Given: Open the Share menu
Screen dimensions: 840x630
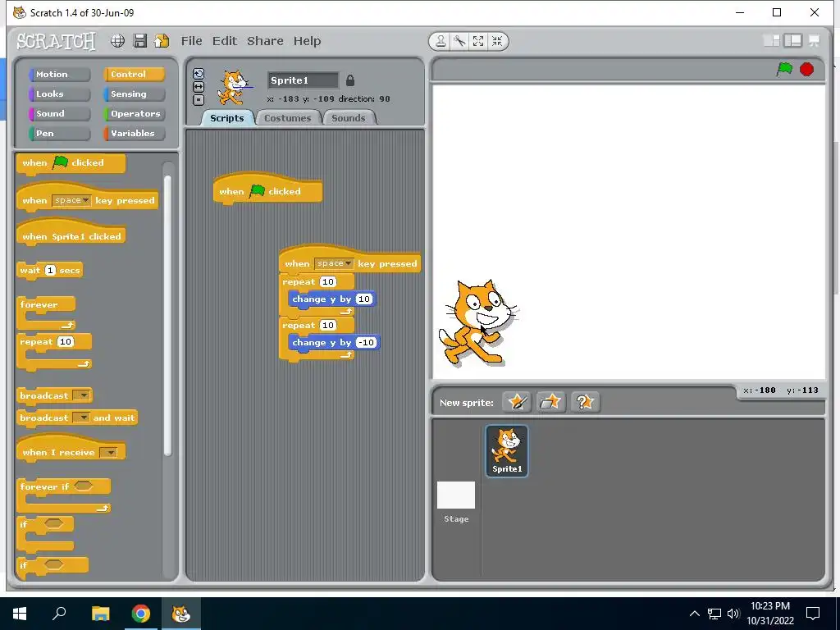Looking at the screenshot, I should pyautogui.click(x=265, y=41).
